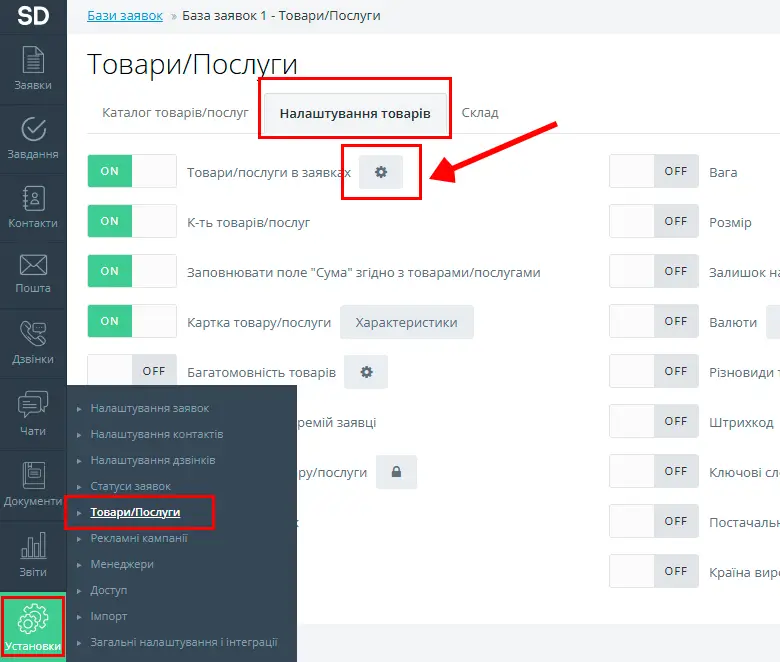Open the Завдання sidebar icon
This screenshot has width=780, height=662.
click(x=33, y=139)
